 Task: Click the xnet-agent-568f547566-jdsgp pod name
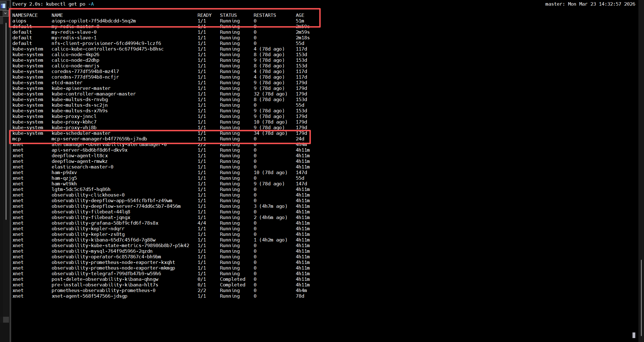[89, 296]
